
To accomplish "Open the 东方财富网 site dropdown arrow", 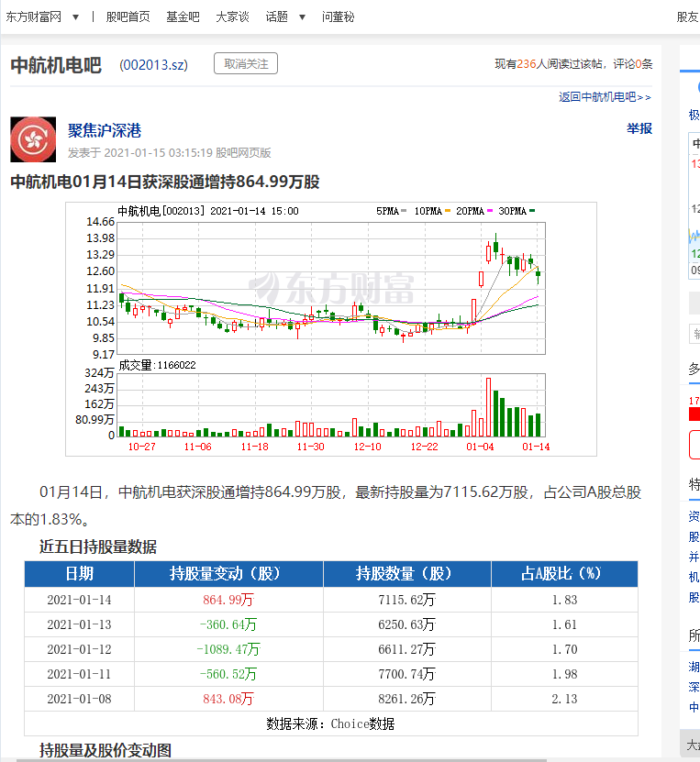I will pos(75,17).
